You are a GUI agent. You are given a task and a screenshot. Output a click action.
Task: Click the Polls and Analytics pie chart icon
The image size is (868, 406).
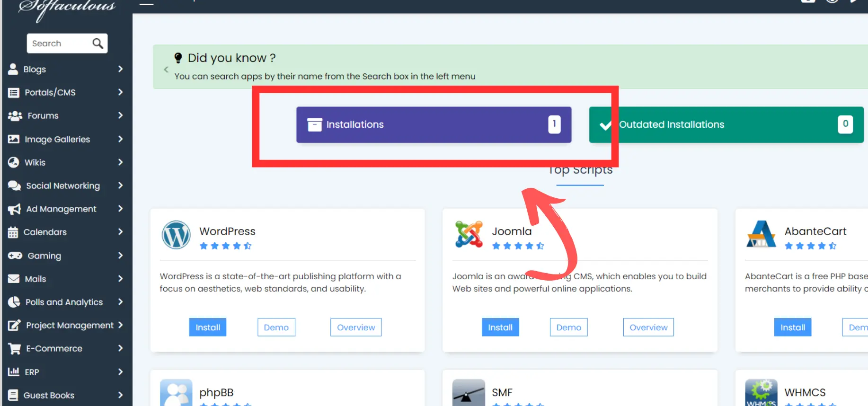point(14,302)
